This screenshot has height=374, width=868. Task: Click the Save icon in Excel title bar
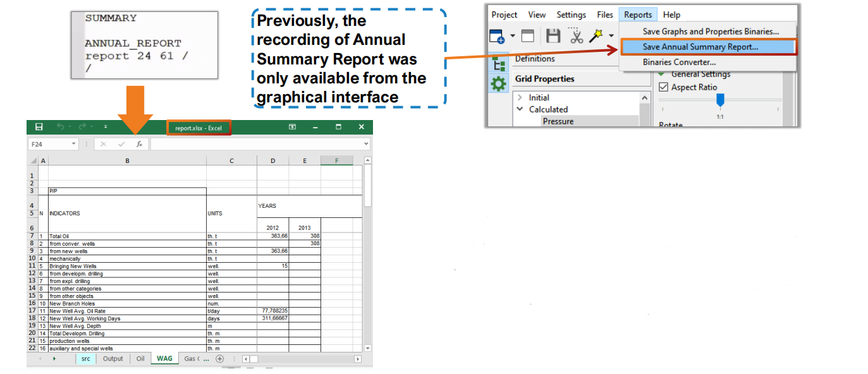click(x=39, y=127)
